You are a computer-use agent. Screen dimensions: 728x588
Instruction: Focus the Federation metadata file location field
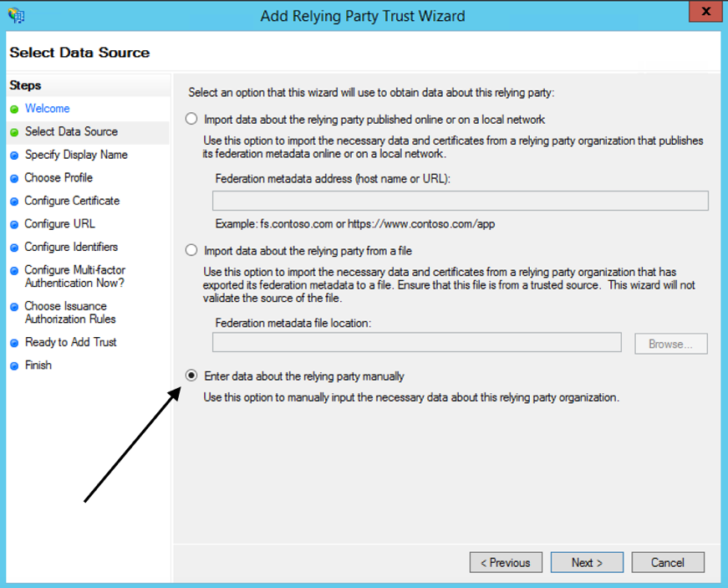[417, 342]
